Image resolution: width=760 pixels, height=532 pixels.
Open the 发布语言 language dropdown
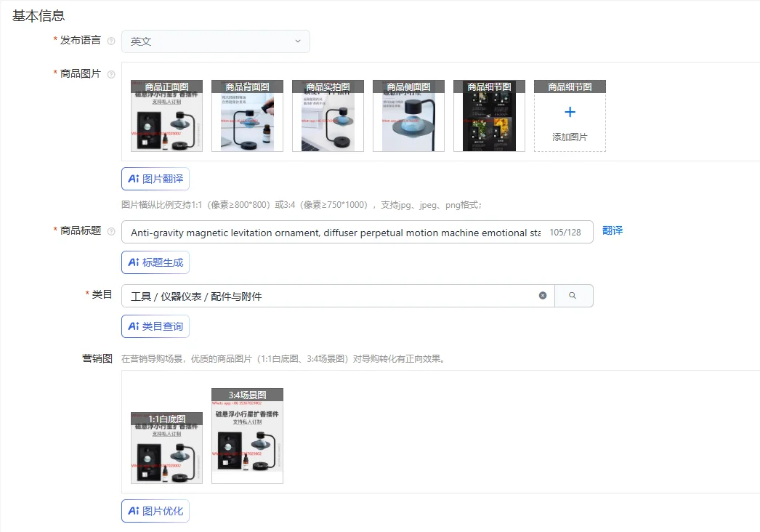pos(215,41)
